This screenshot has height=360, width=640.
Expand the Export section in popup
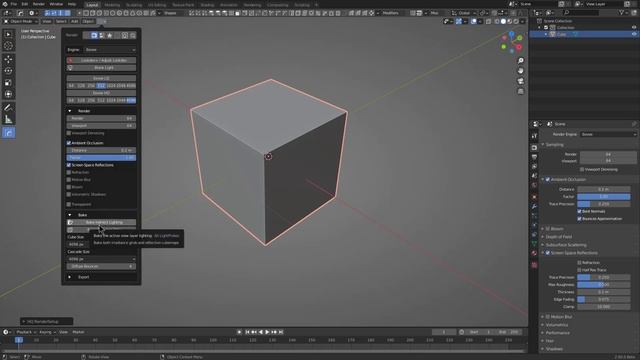point(70,277)
